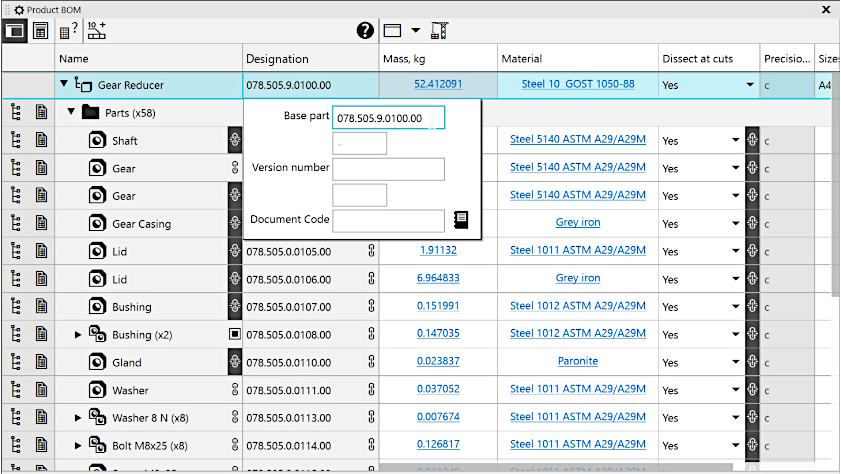Click the Designation column header

(x=277, y=59)
